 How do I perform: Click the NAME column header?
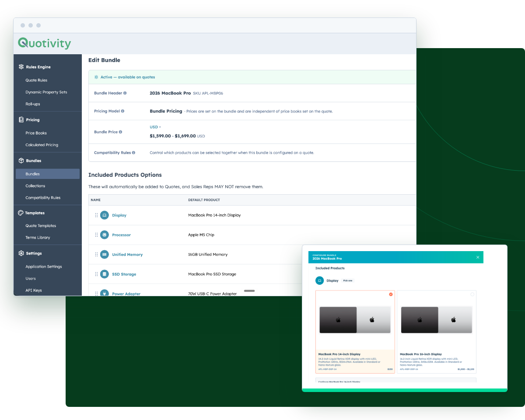(95, 200)
